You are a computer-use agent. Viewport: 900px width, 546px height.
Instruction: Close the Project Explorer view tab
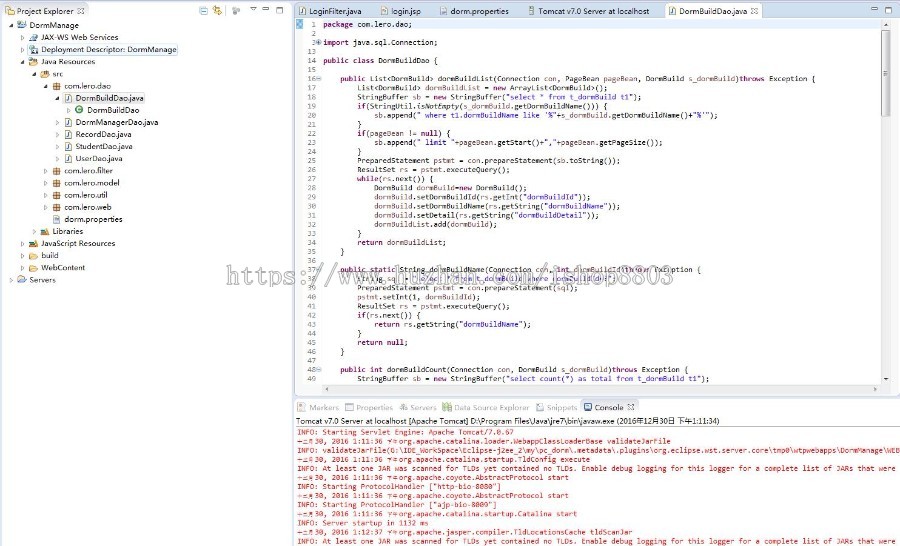click(x=81, y=11)
